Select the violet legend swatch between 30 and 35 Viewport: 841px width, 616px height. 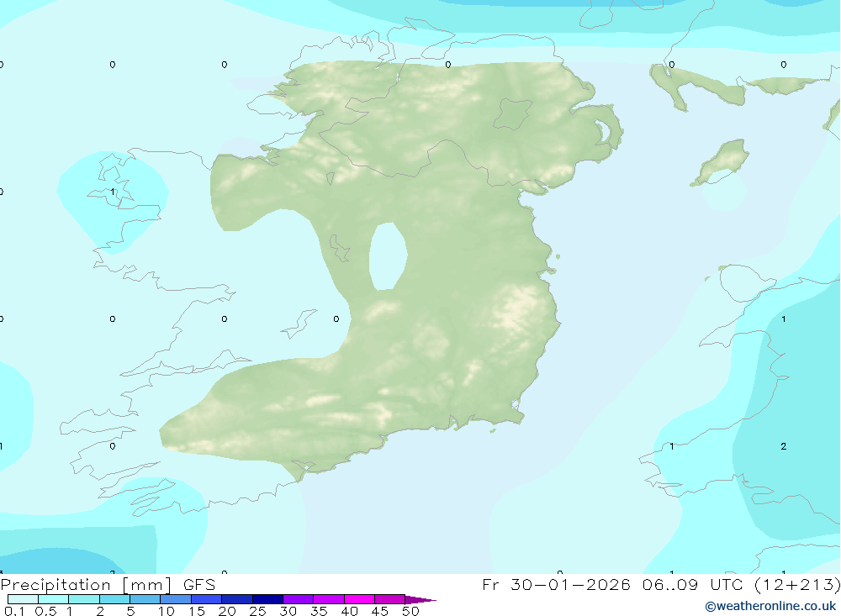299,599
